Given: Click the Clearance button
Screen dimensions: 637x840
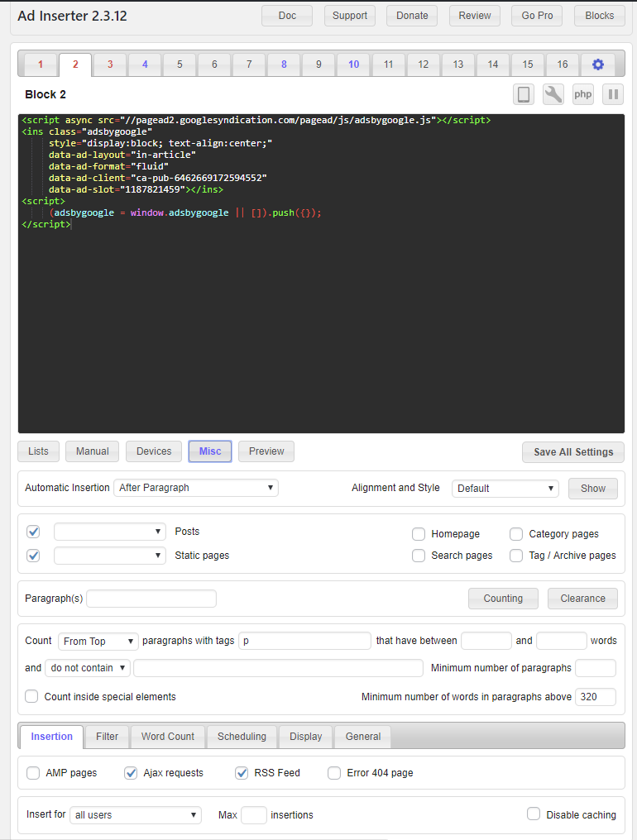Looking at the screenshot, I should tap(583, 599).
